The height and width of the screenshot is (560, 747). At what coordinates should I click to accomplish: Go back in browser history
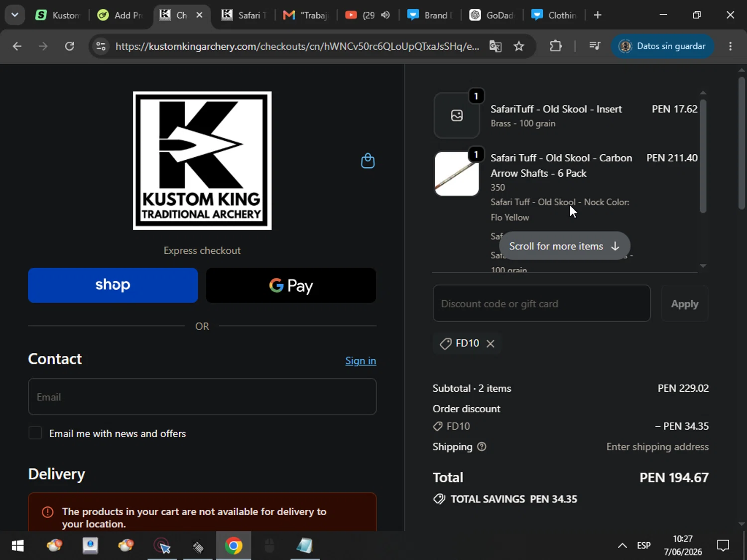[17, 46]
